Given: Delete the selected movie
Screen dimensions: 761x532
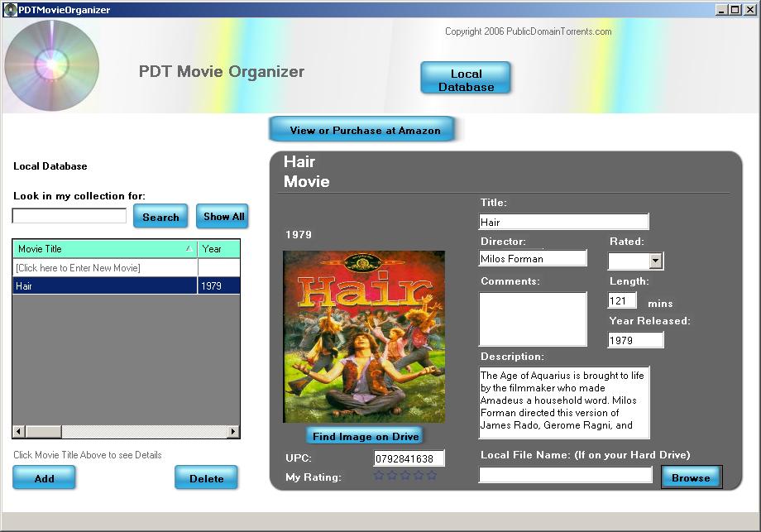Looking at the screenshot, I should 206,478.
